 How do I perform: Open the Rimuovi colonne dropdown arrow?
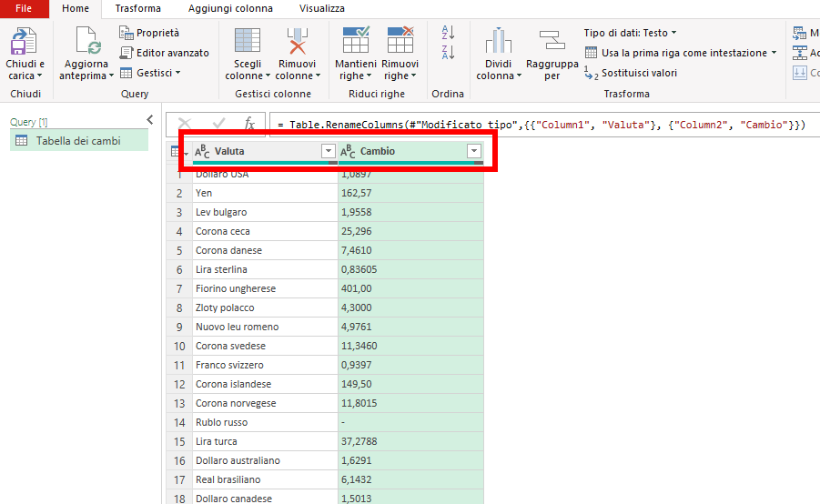click(318, 76)
